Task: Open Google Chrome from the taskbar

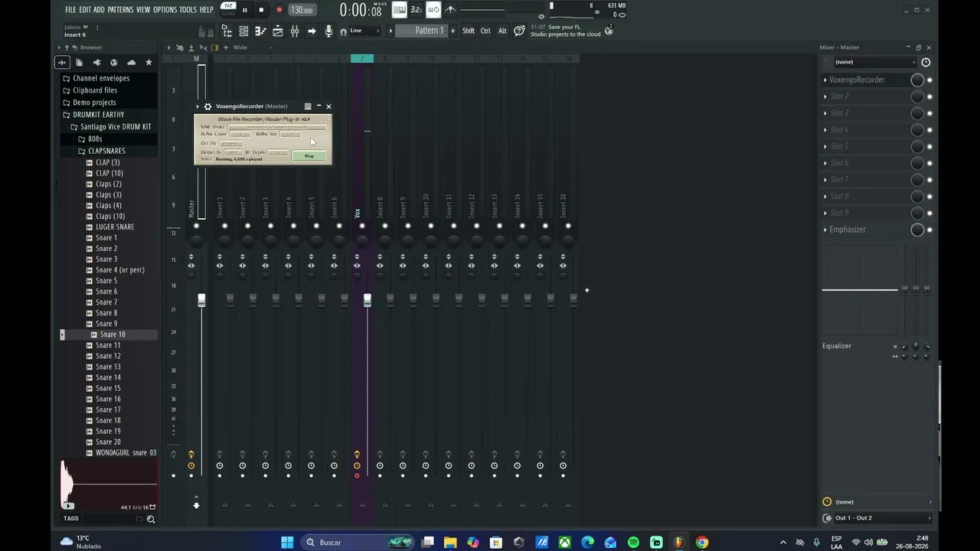Action: pyautogui.click(x=702, y=543)
